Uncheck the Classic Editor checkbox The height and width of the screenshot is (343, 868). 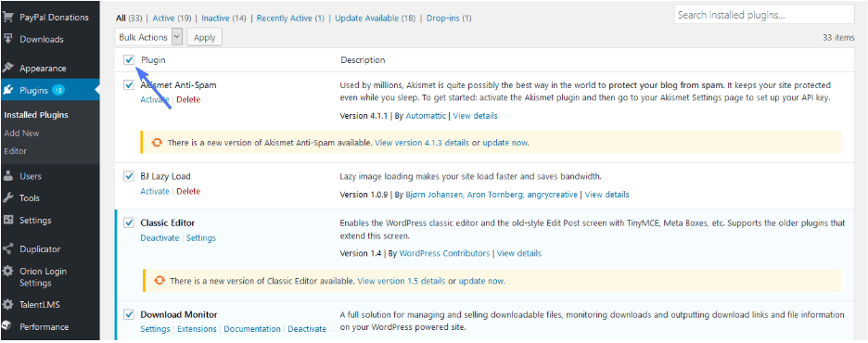click(129, 222)
